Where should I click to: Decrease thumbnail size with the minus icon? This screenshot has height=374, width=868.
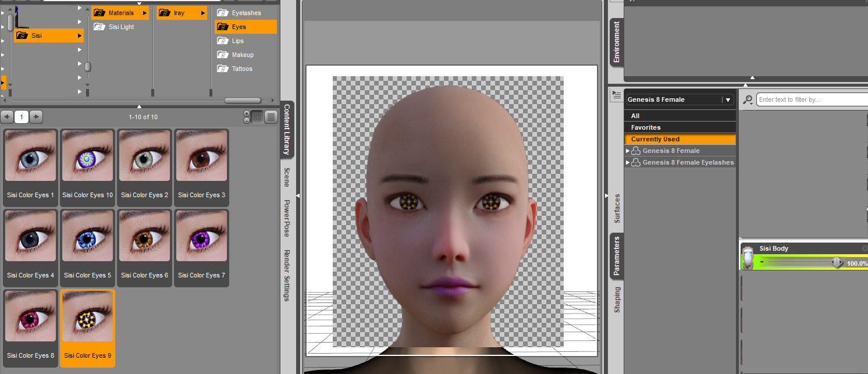pyautogui.click(x=247, y=120)
